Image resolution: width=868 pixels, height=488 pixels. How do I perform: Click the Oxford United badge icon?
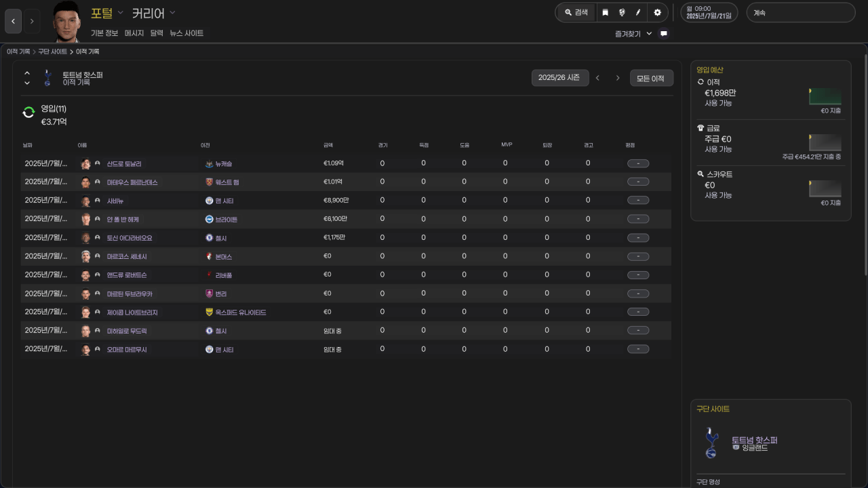(x=209, y=312)
